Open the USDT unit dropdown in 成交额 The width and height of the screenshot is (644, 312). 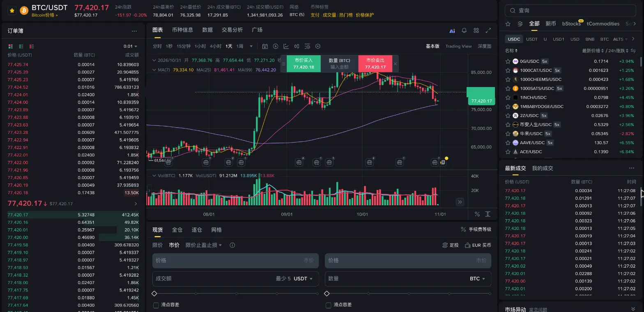[x=304, y=279]
